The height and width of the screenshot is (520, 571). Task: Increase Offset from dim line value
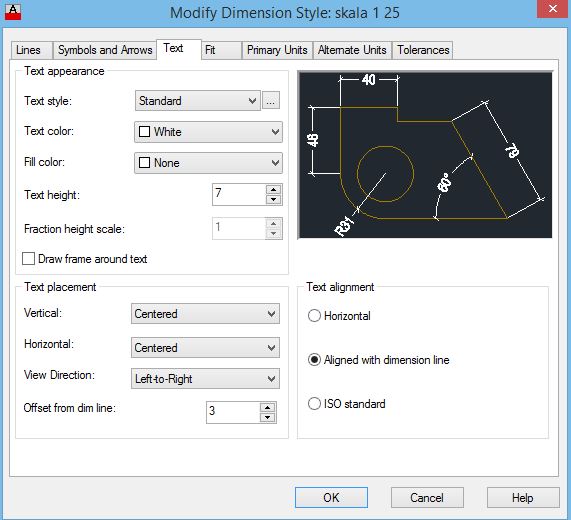tap(267, 408)
